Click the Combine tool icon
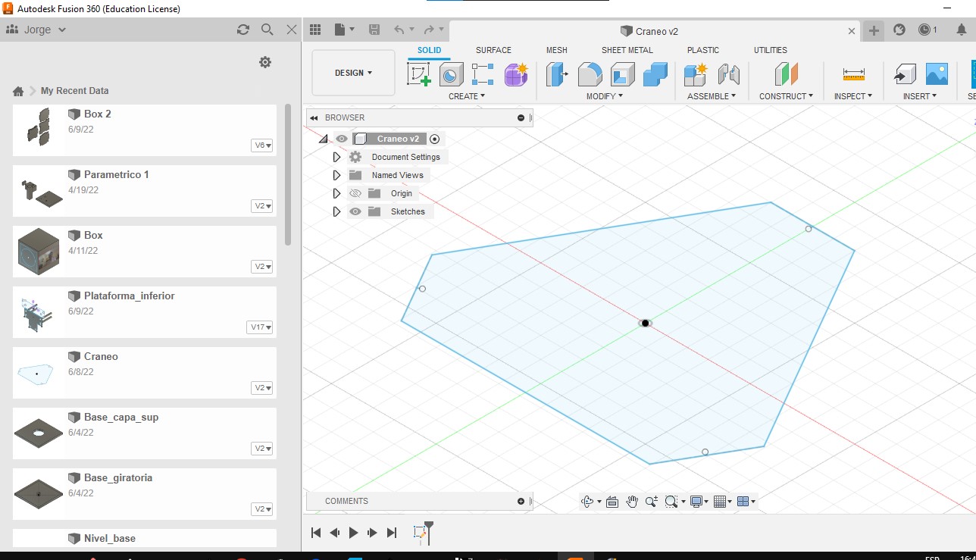Screen dimensions: 976x560 [655, 74]
